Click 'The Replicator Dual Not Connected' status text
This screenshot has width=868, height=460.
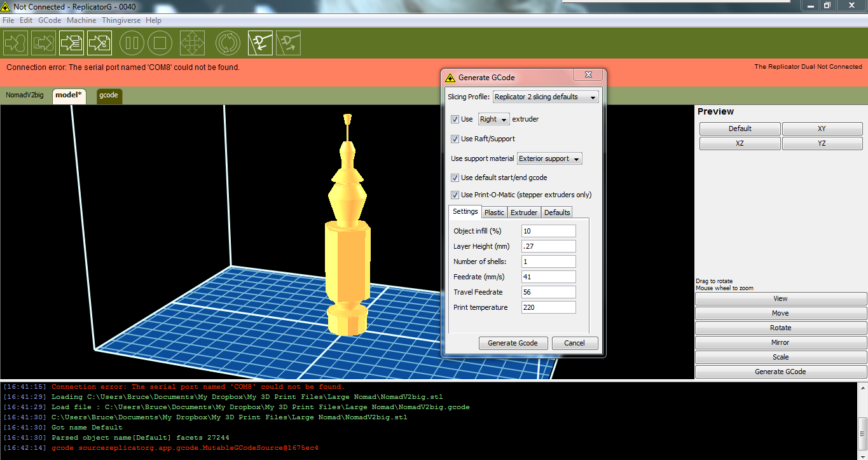click(808, 67)
